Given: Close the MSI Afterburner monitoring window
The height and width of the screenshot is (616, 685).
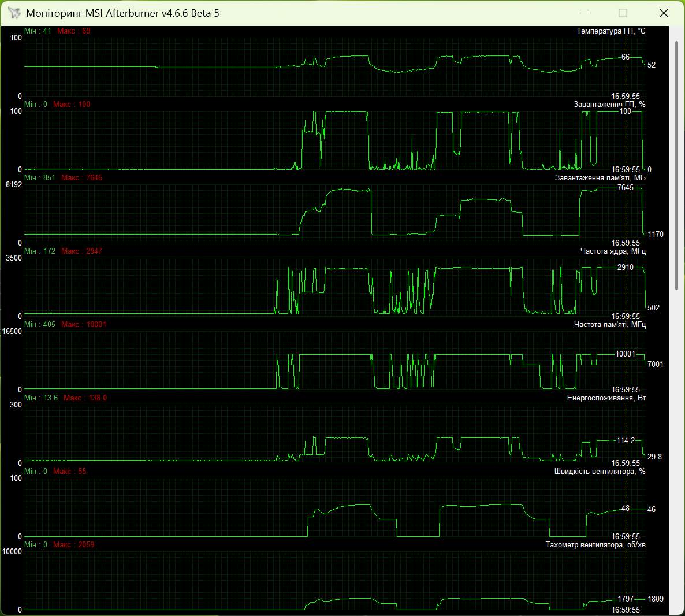Looking at the screenshot, I should tap(664, 13).
